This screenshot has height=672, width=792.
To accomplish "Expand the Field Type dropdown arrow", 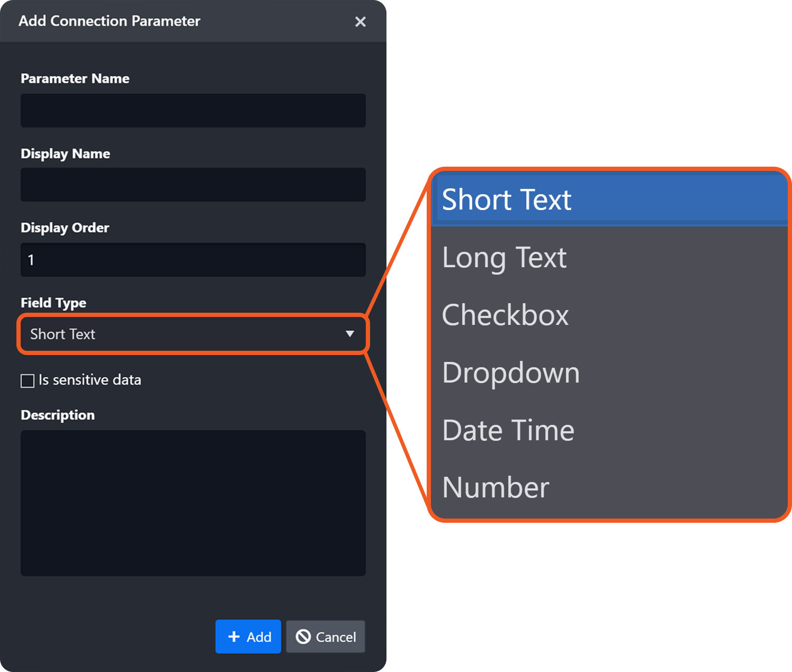I will pyautogui.click(x=349, y=334).
